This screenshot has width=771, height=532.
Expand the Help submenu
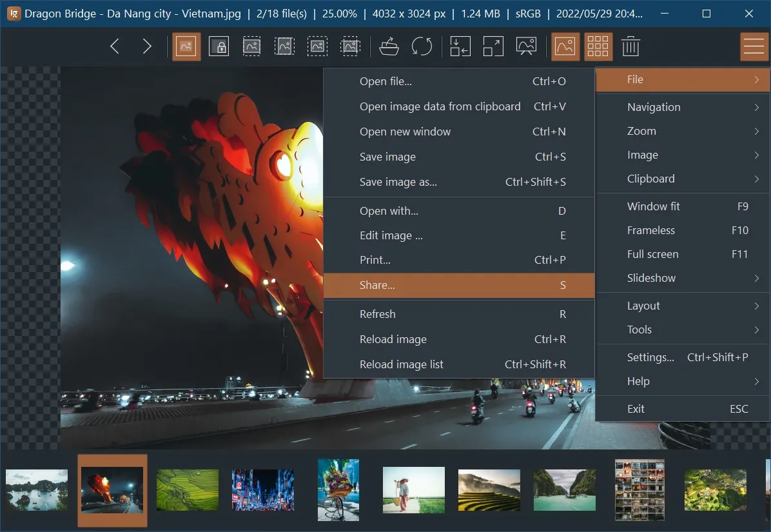[683, 382]
